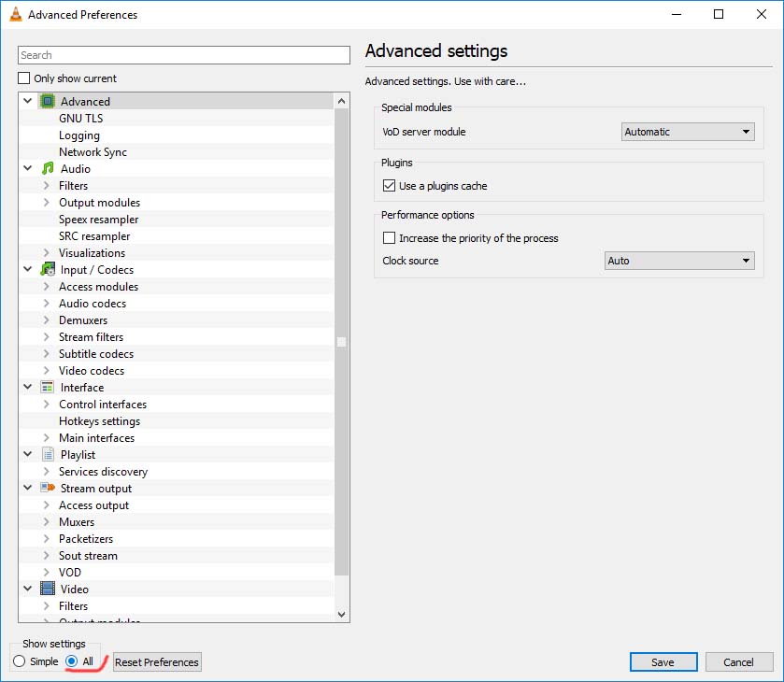Click the Input / Codecs category icon
The image size is (784, 682).
(x=48, y=269)
